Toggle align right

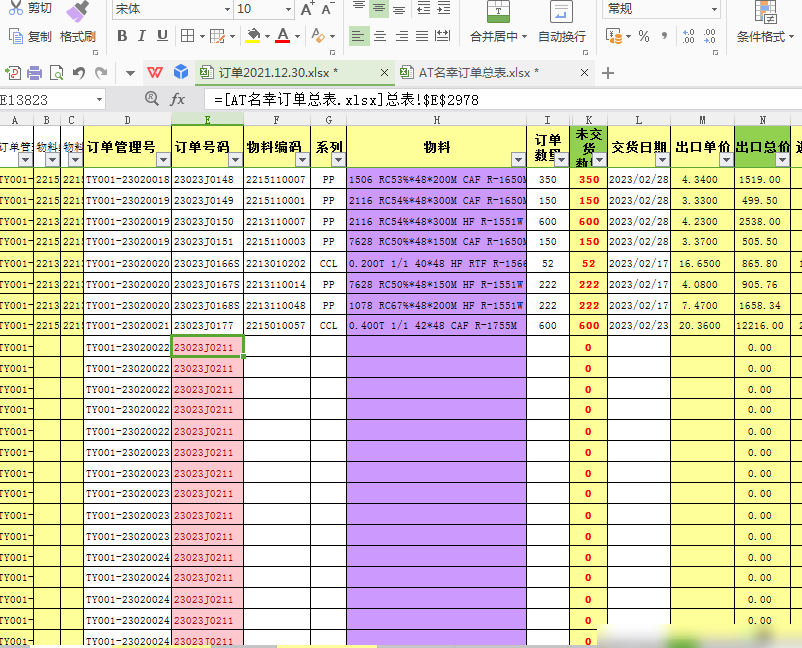tap(402, 36)
